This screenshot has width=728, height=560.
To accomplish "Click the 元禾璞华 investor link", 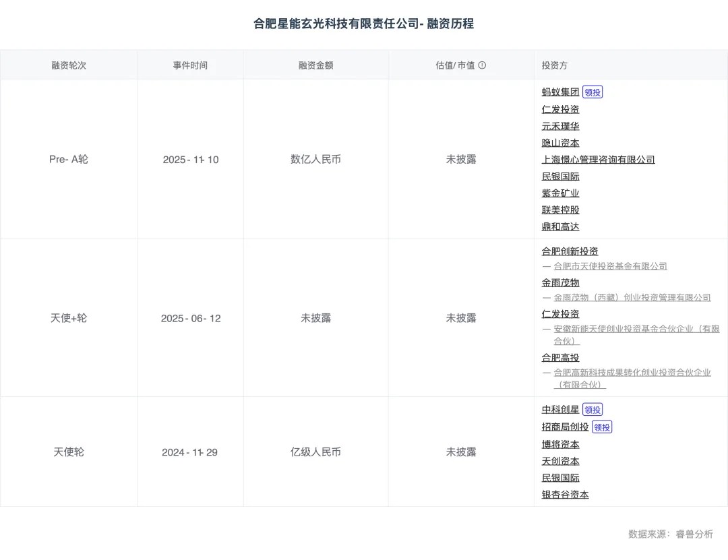I will (x=560, y=125).
